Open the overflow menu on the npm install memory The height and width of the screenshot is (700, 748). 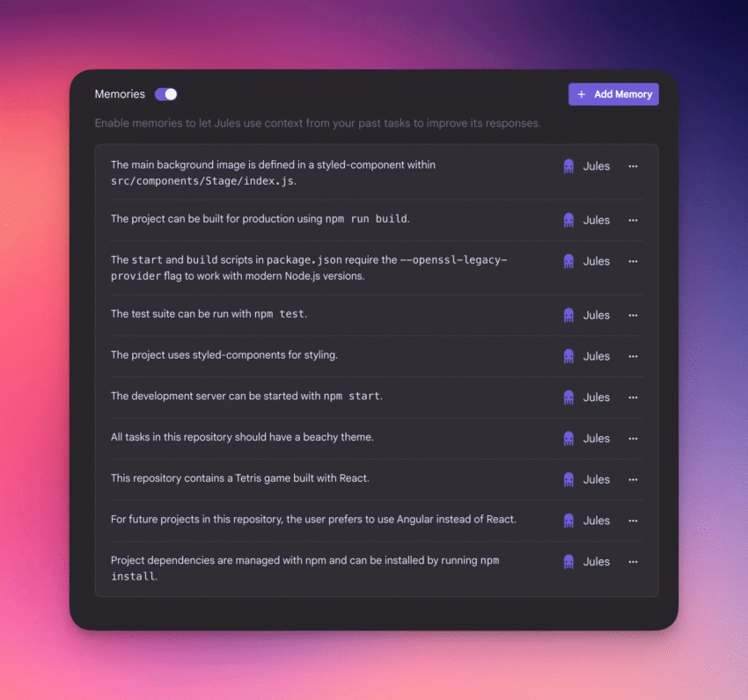tap(633, 561)
